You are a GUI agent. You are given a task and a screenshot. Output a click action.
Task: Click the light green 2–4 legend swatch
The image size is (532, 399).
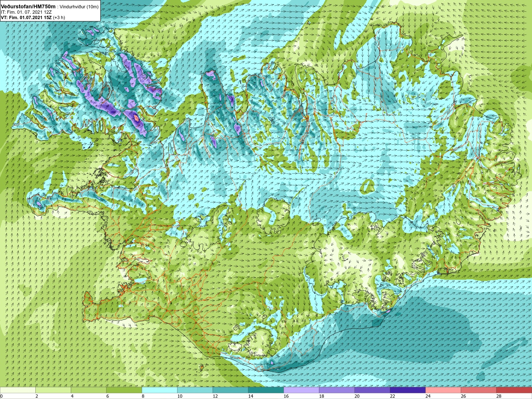(54, 390)
